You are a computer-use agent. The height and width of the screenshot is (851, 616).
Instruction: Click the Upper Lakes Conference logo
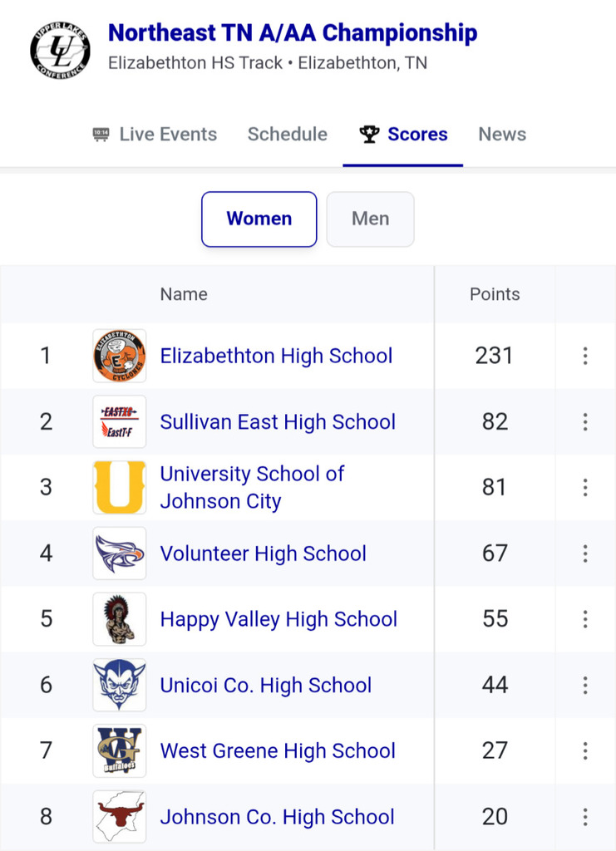click(60, 49)
